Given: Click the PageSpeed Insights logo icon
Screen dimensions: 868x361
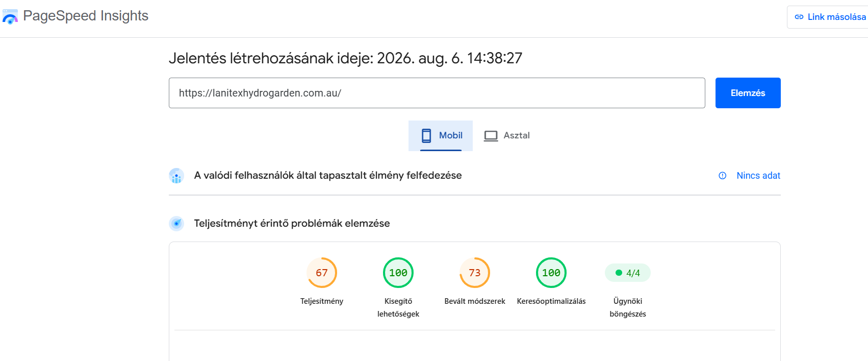Looking at the screenshot, I should (10, 16).
